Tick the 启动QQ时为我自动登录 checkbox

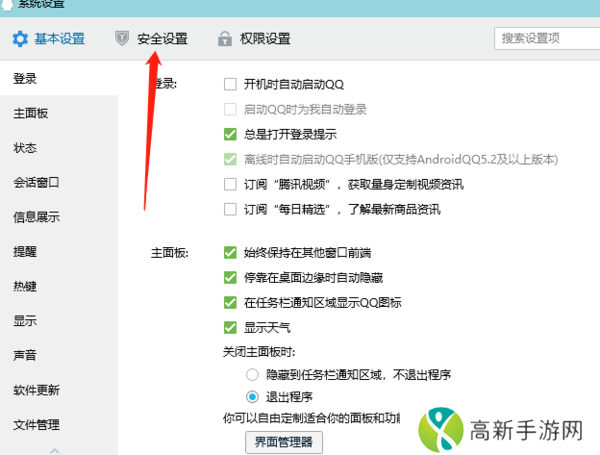coord(230,109)
